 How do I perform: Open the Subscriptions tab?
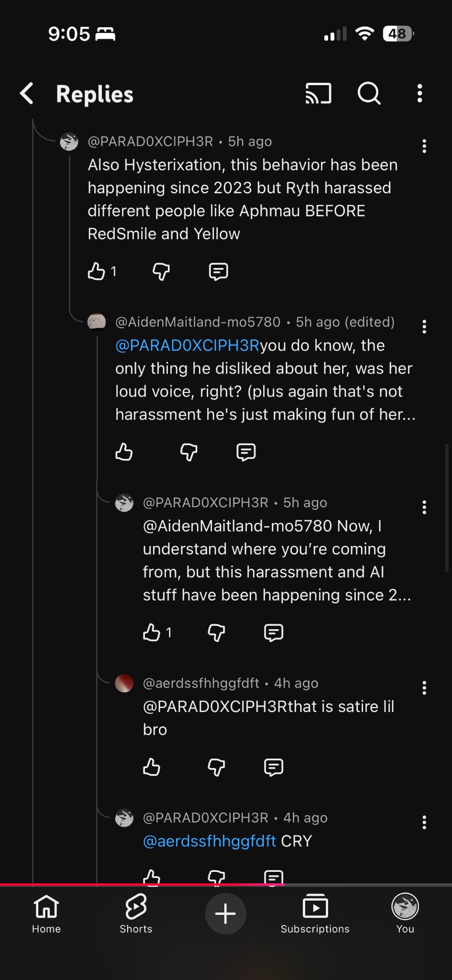click(x=315, y=914)
